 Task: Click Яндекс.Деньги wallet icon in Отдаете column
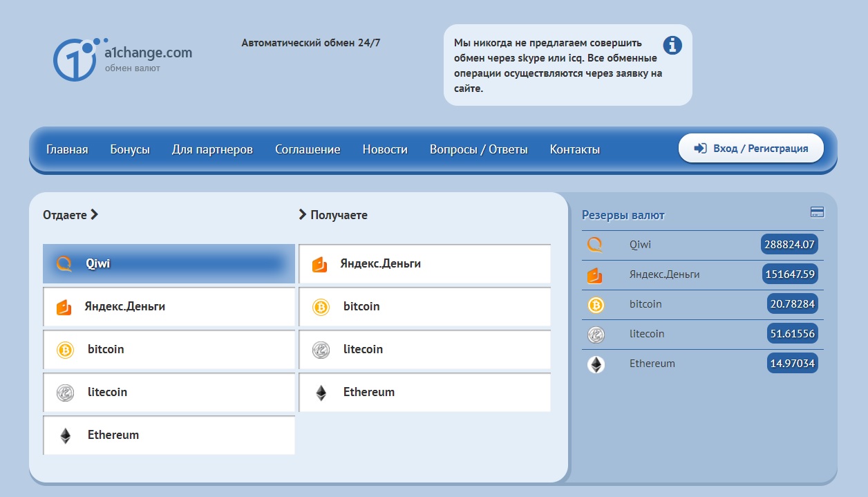point(64,307)
